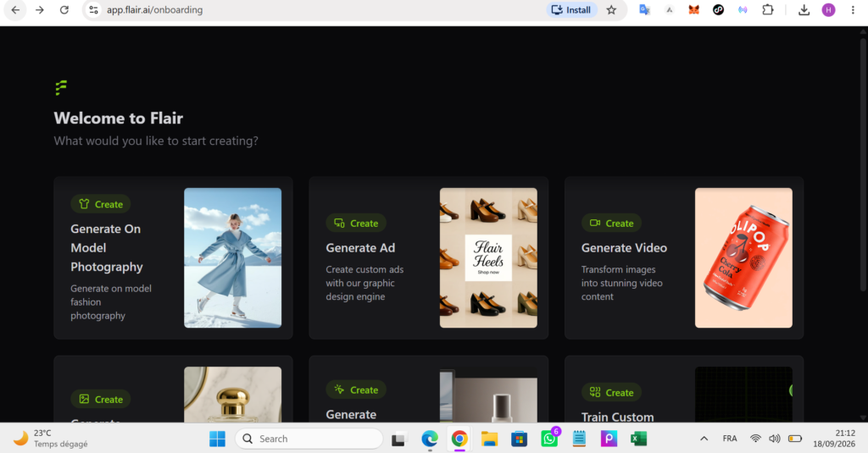This screenshot has width=868, height=453.
Task: Click 'Generate on model fashion photography' description
Action: [x=111, y=302]
